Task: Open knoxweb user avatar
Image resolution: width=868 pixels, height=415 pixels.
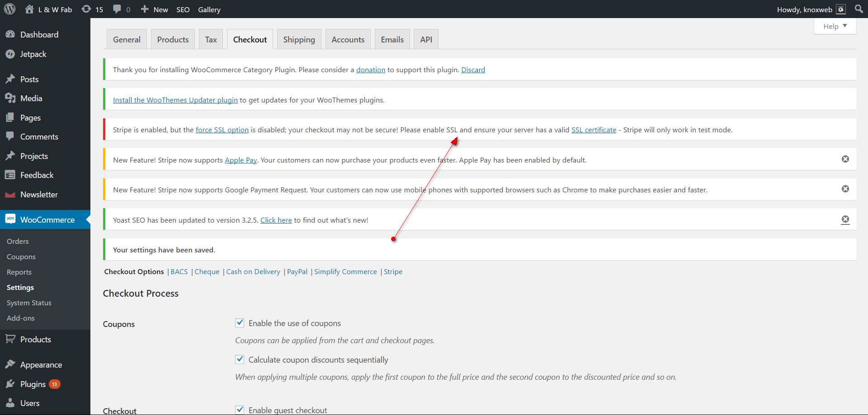Action: [841, 9]
